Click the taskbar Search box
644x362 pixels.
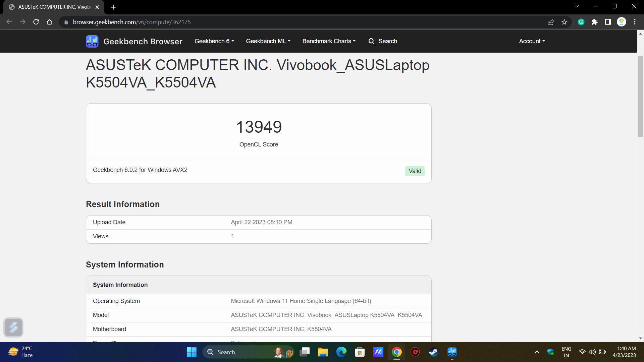click(x=248, y=352)
